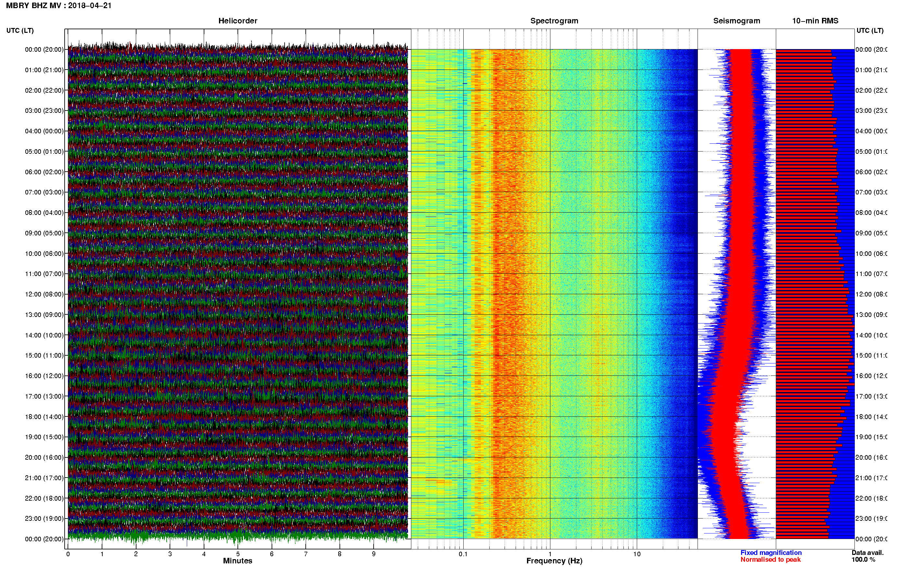Click the left time label '10:00 (06:00)'
The image size is (924, 578).
tap(44, 254)
